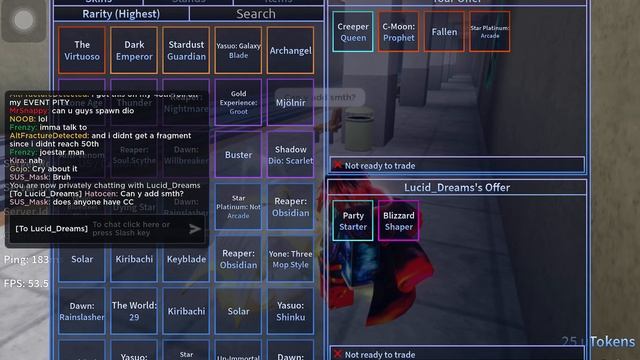Viewport: 640px width, 360px height.
Task: Choose Yasuo: Galaxy Blade skin
Action: [238, 50]
